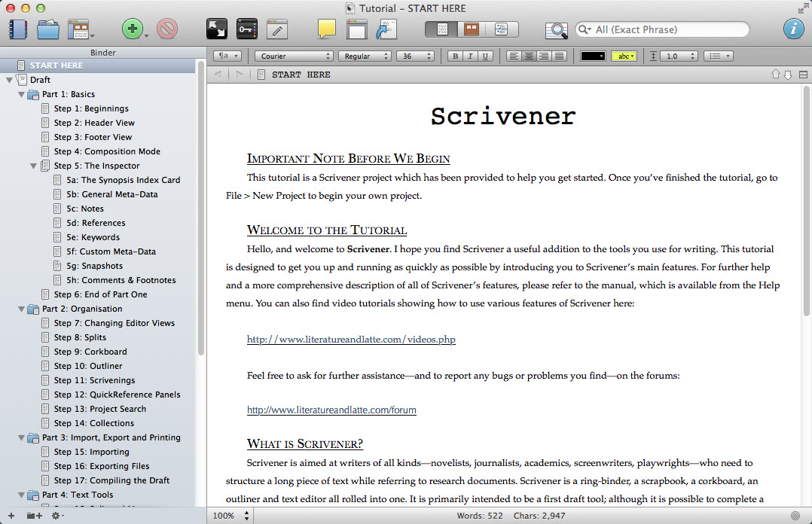812x524 pixels.
Task: Toggle bold formatting in the format bar
Action: point(455,56)
